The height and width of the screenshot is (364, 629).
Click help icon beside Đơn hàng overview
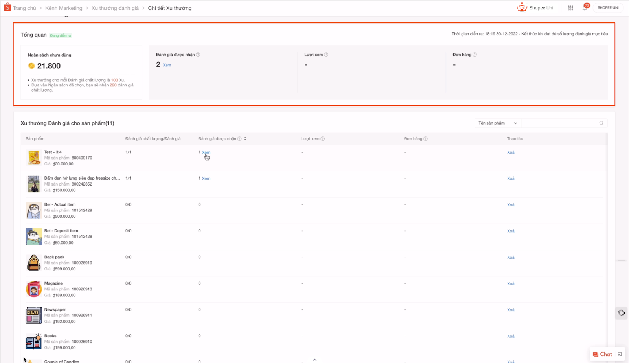point(475,55)
